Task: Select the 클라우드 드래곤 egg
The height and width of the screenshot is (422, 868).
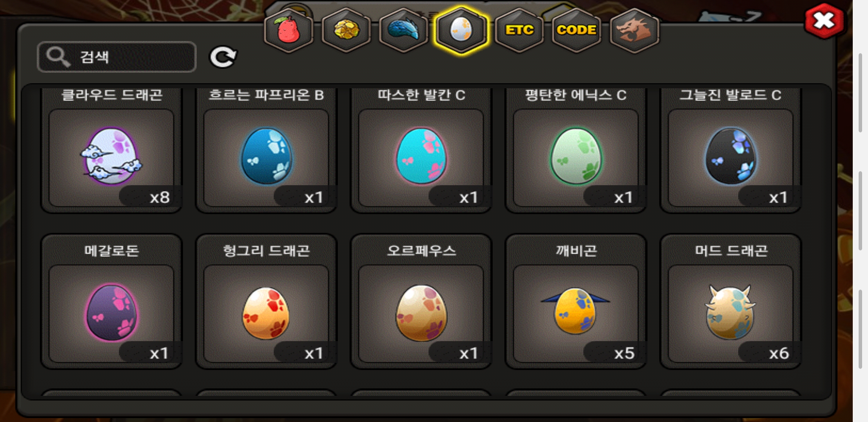Action: click(111, 150)
